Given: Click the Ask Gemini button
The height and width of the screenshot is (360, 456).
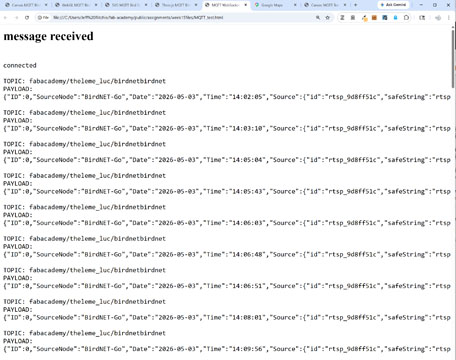Looking at the screenshot, I should click(x=393, y=5).
